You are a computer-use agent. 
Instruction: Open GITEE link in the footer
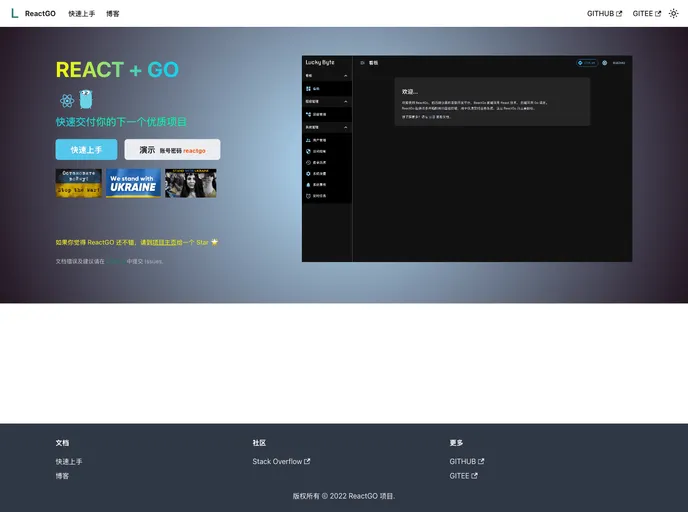click(463, 476)
